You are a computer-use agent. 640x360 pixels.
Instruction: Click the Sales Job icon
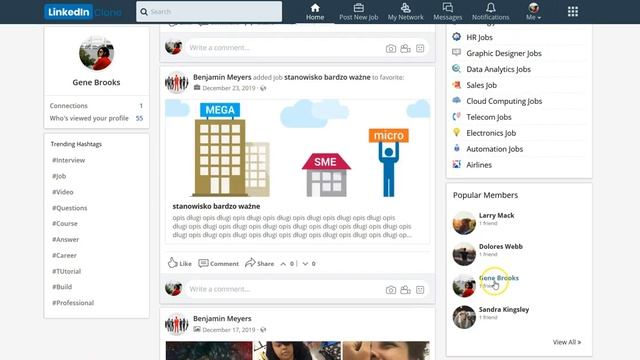coord(456,84)
